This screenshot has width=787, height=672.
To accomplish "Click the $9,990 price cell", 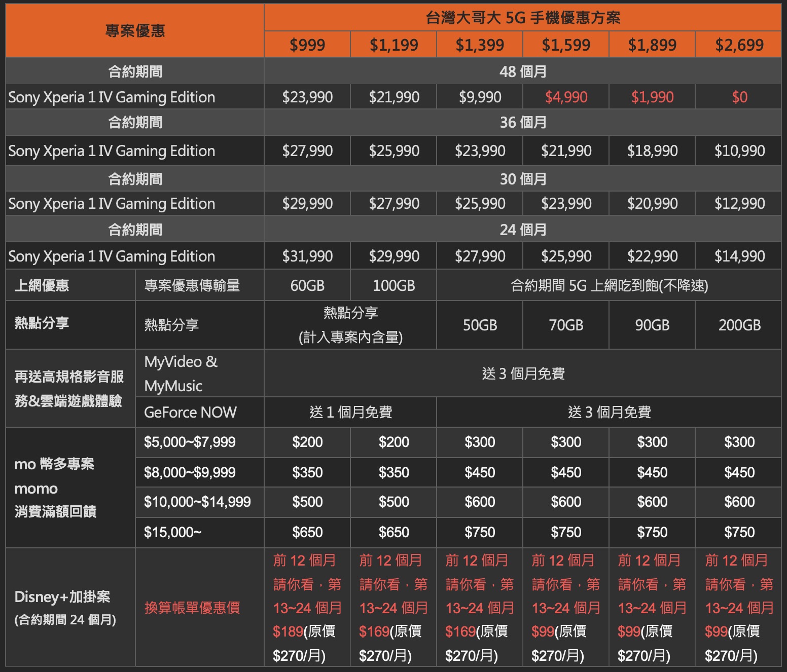I will point(480,97).
